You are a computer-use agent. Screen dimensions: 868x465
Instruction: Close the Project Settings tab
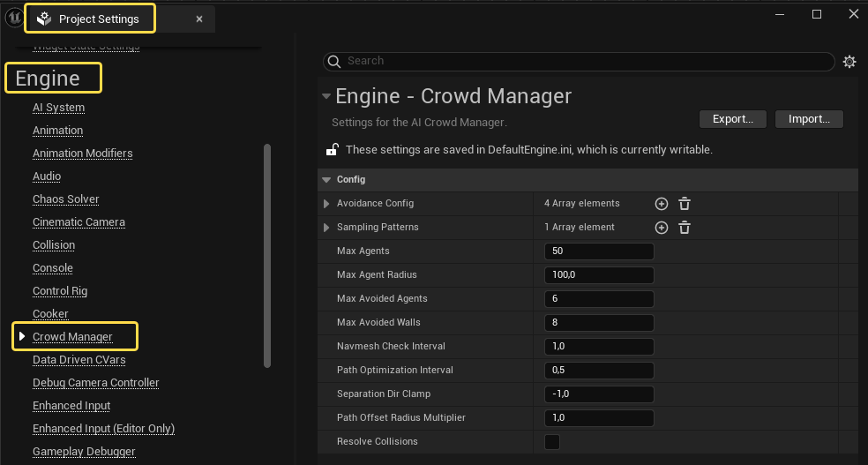(199, 19)
